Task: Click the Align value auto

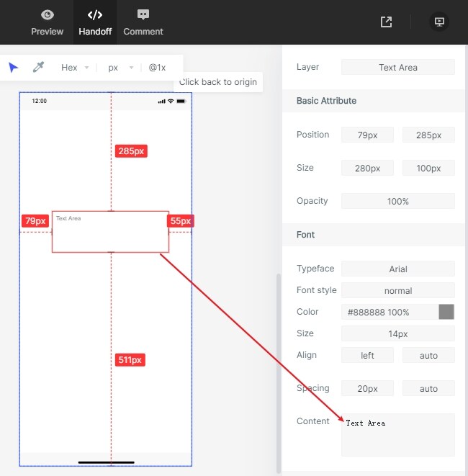Action: point(428,355)
